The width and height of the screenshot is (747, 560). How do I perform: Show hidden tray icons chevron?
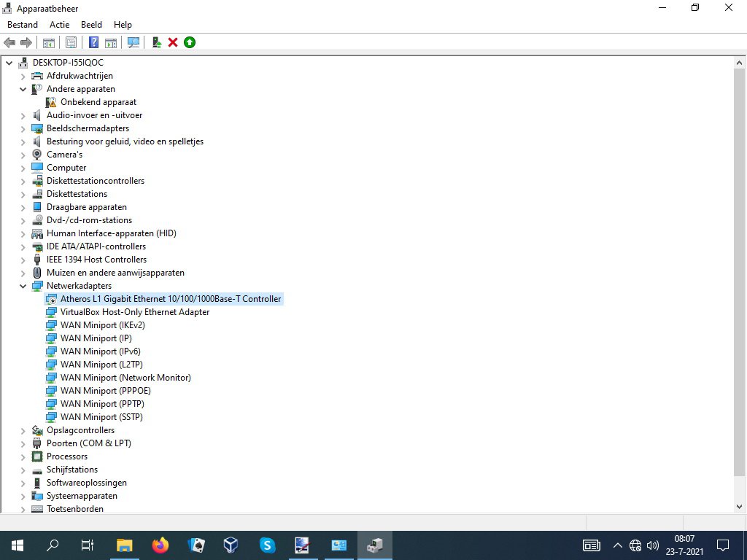click(617, 545)
